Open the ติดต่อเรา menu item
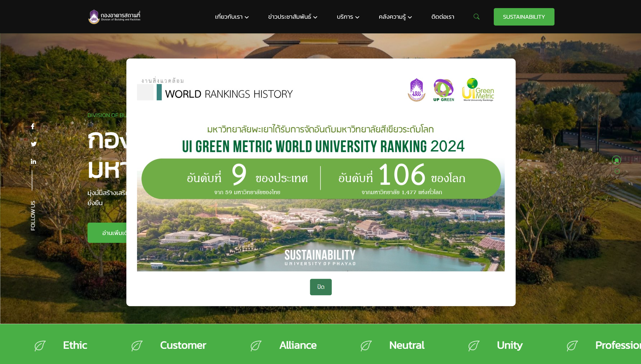 pos(443,17)
